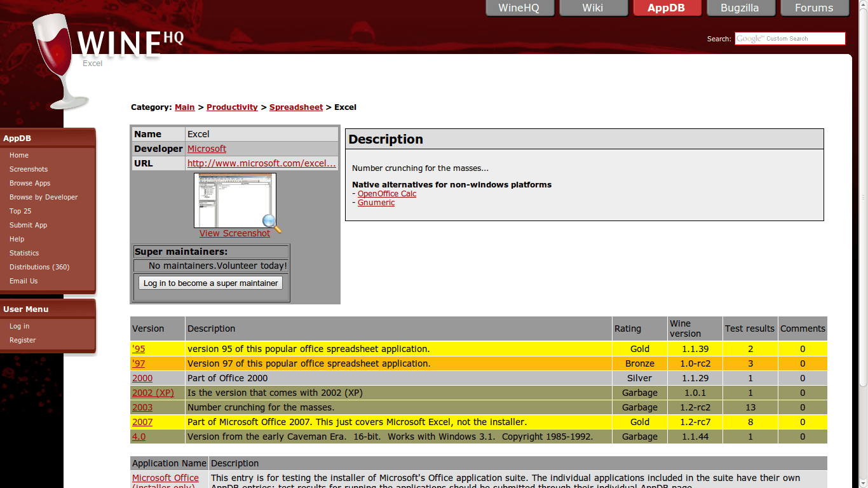Click the Description panel heading

(386, 139)
